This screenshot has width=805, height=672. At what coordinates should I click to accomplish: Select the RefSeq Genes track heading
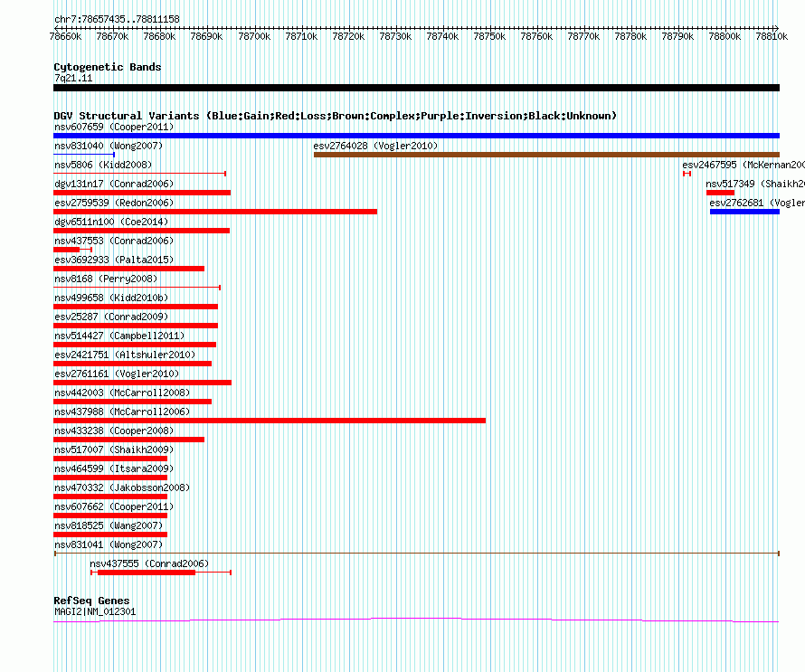pos(91,601)
